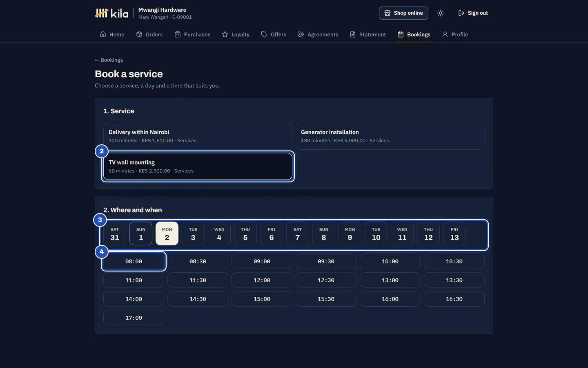
Task: Go back via the ← Bookings link
Action: point(109,60)
